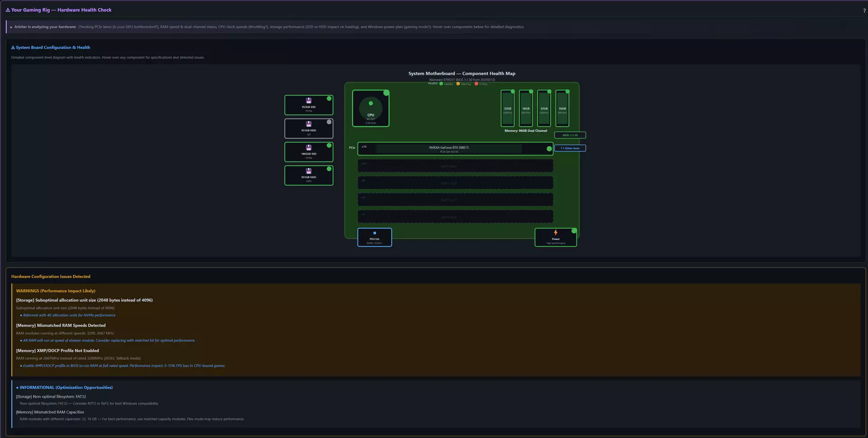Click 'Memory: 96GB Dual Channel' label

pos(526,131)
